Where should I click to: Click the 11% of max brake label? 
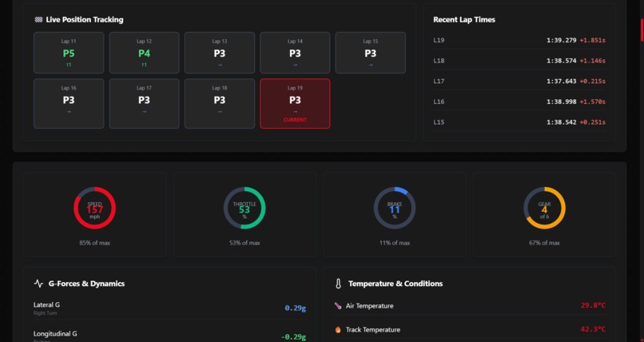pyautogui.click(x=394, y=243)
